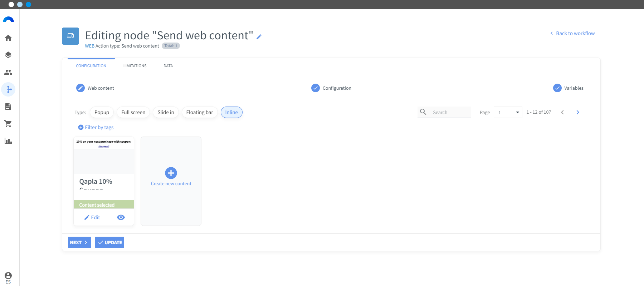
Task: Expand Filter by tags
Action: pos(96,127)
